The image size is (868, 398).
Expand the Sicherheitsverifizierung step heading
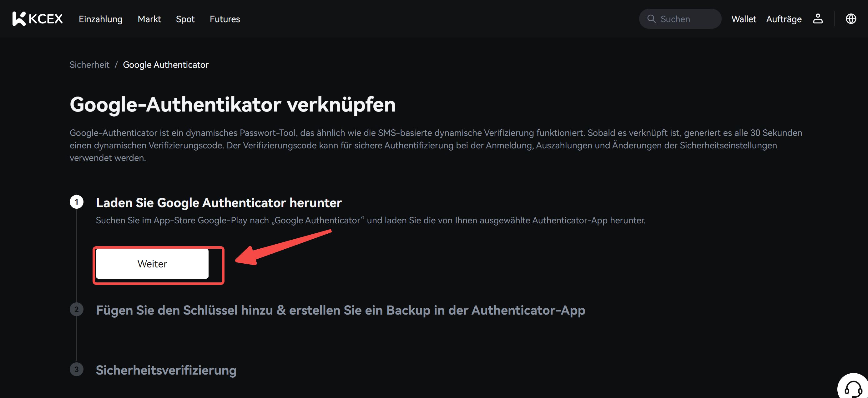166,370
